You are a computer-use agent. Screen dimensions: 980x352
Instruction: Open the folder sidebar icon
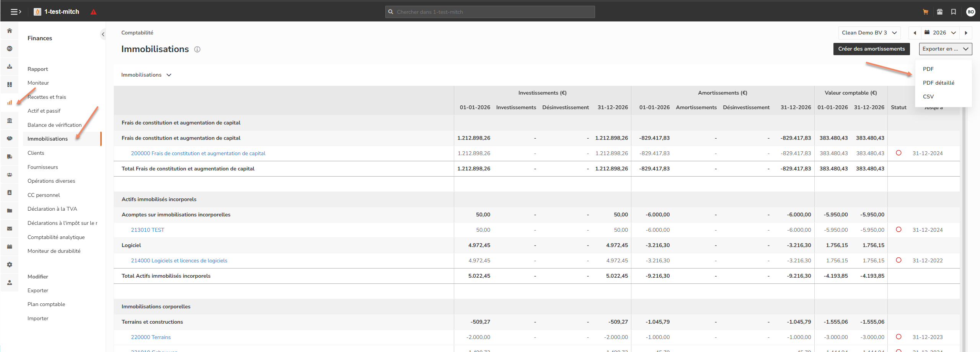coord(10,210)
